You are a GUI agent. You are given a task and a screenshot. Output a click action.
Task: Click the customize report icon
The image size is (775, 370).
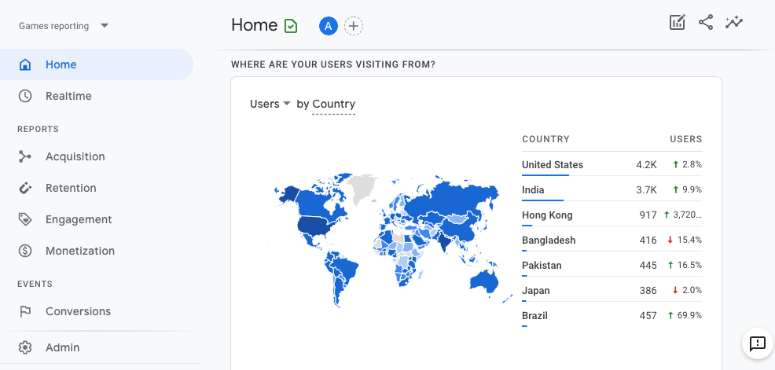[677, 22]
